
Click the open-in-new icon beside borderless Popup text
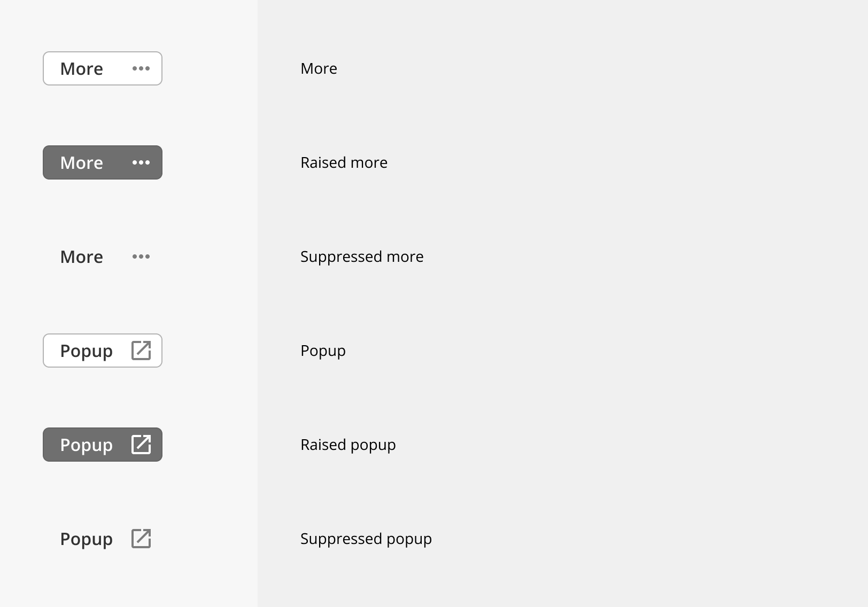coord(141,539)
